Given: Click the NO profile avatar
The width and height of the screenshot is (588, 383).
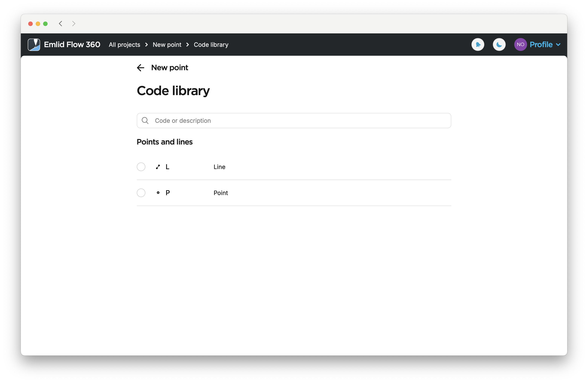Looking at the screenshot, I should [x=520, y=45].
